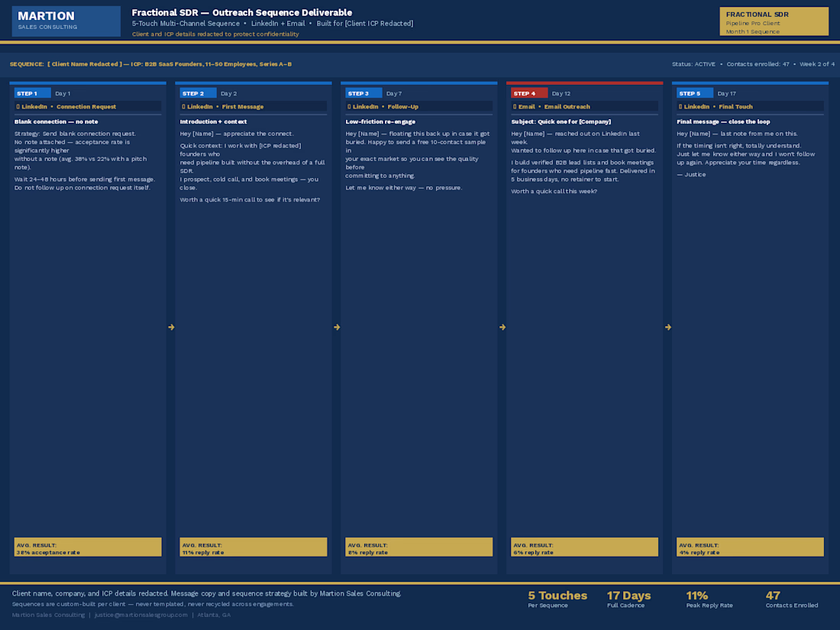Click the heading 'Blank connection — no note'
This screenshot has width=840, height=630.
click(57, 121)
